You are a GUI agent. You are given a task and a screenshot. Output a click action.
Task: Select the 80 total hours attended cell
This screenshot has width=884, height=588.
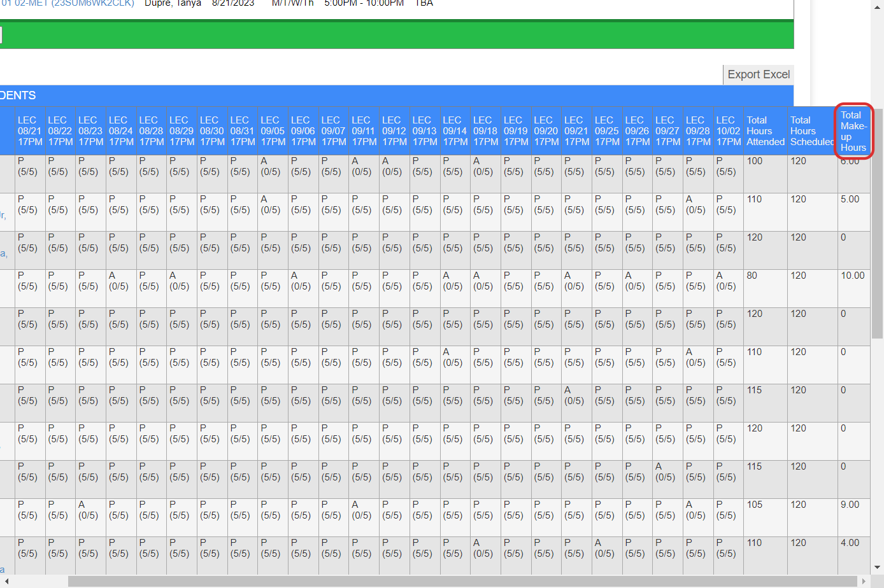[752, 276]
